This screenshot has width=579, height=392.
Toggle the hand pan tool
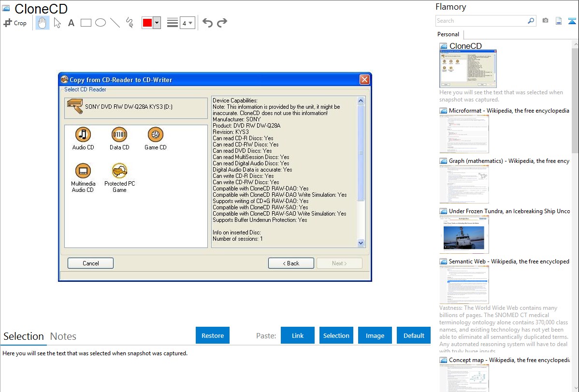[43, 23]
